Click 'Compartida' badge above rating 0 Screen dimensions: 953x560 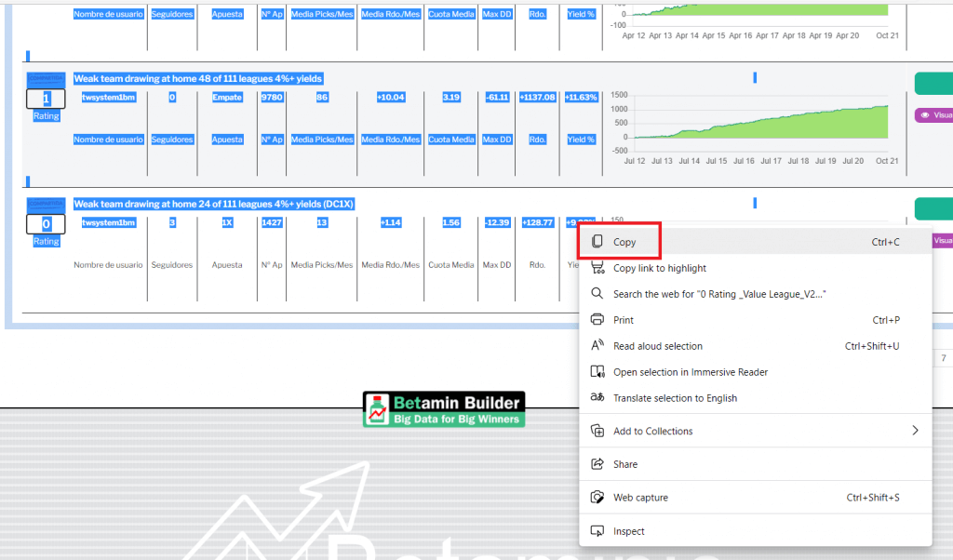point(46,204)
